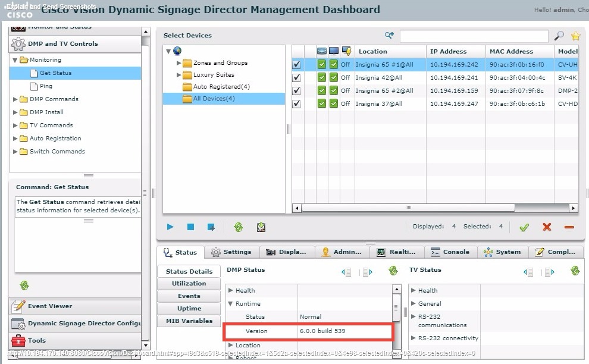This screenshot has height=364, width=589.
Task: Refresh DMP Status using its refresh icon
Action: click(393, 270)
